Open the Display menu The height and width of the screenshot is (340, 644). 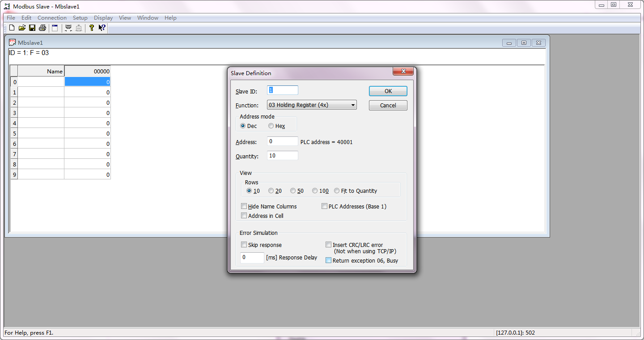click(103, 18)
